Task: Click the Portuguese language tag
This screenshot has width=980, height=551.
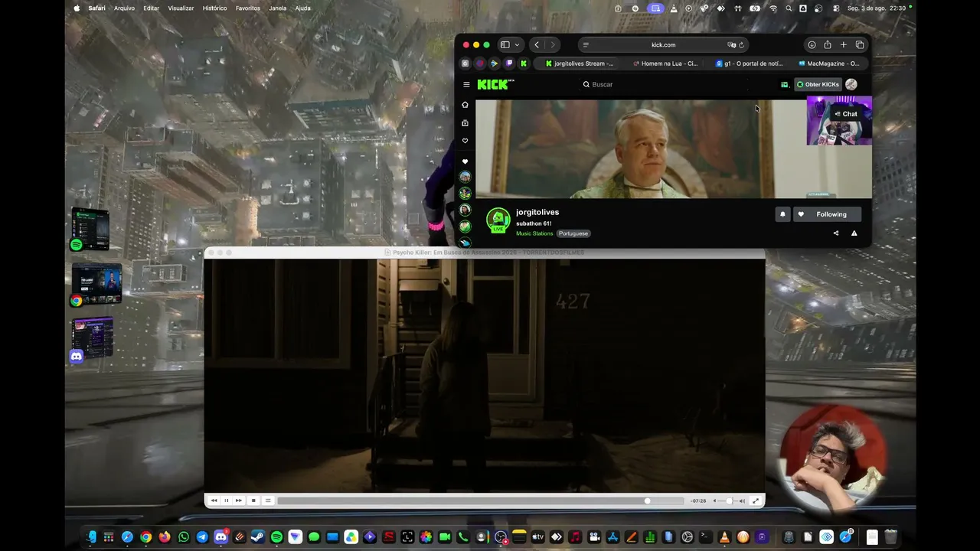Action: [573, 233]
